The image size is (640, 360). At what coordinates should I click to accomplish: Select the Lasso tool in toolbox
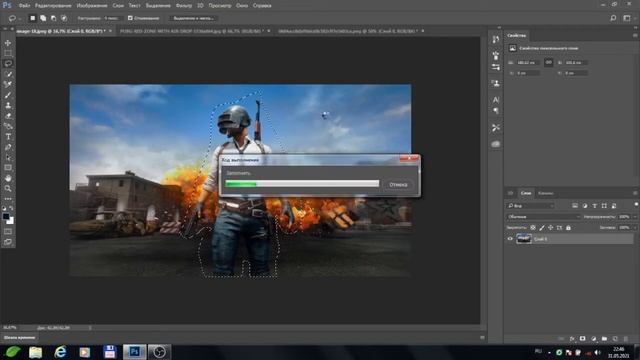point(8,64)
